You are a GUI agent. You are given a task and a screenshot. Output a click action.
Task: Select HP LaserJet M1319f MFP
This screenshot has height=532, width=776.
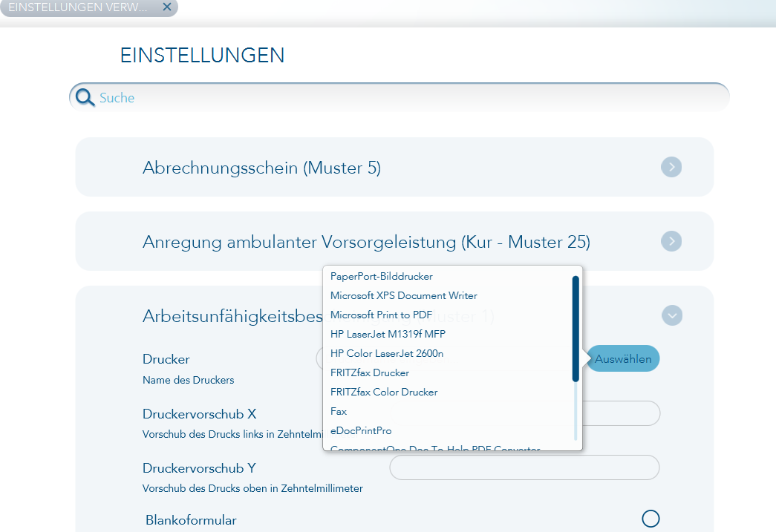(x=388, y=334)
